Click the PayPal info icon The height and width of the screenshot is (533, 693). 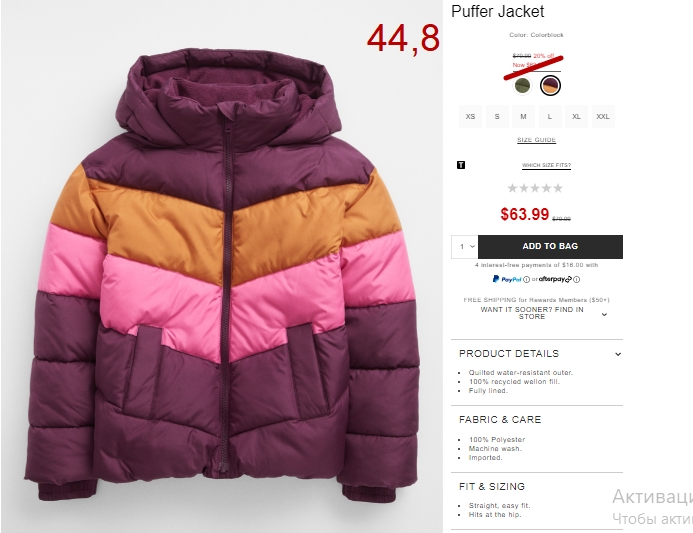pos(526,279)
